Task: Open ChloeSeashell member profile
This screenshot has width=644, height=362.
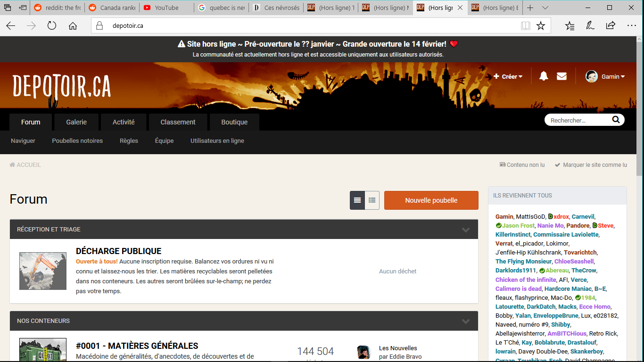Action: coord(574,261)
